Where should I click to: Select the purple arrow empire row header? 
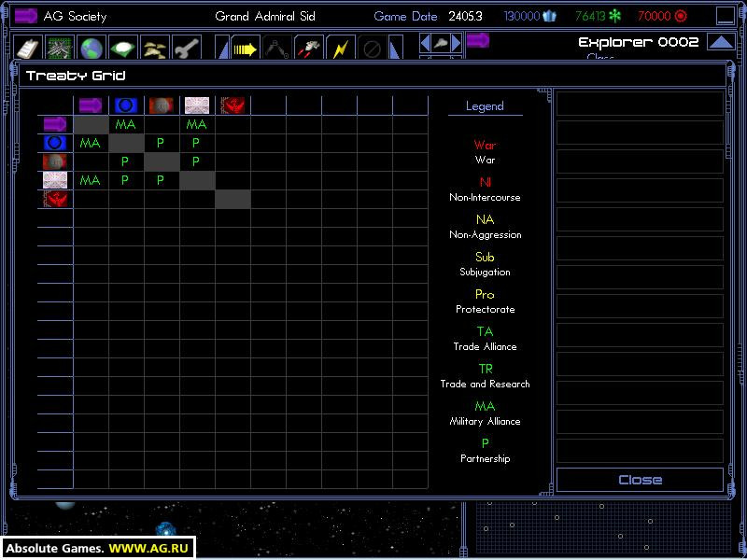[x=55, y=124]
